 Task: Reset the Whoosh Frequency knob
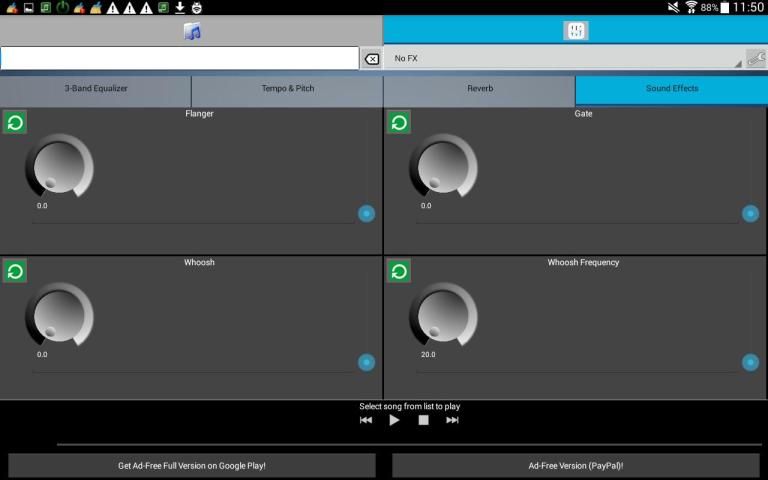coord(399,271)
